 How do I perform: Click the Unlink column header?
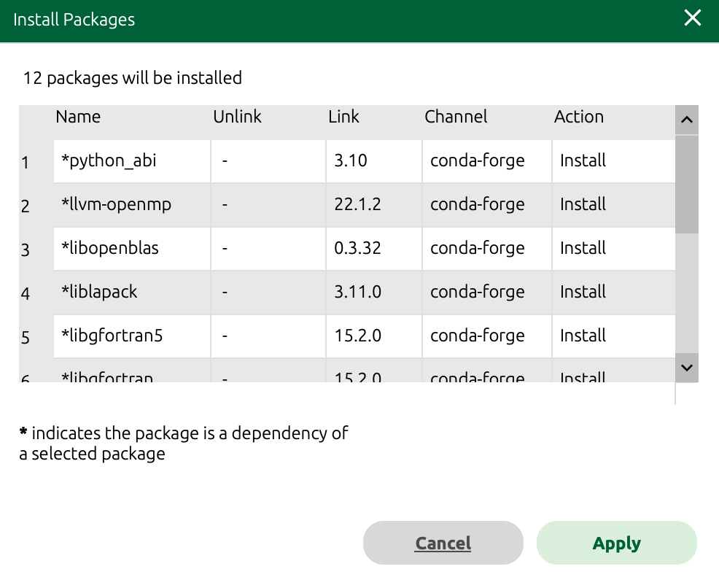(x=237, y=117)
